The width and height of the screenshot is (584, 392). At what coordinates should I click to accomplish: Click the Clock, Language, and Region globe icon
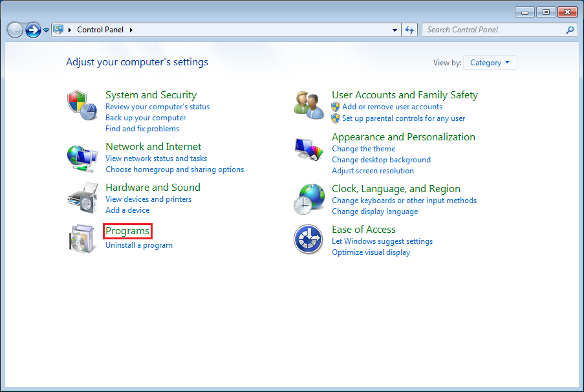coord(308,199)
